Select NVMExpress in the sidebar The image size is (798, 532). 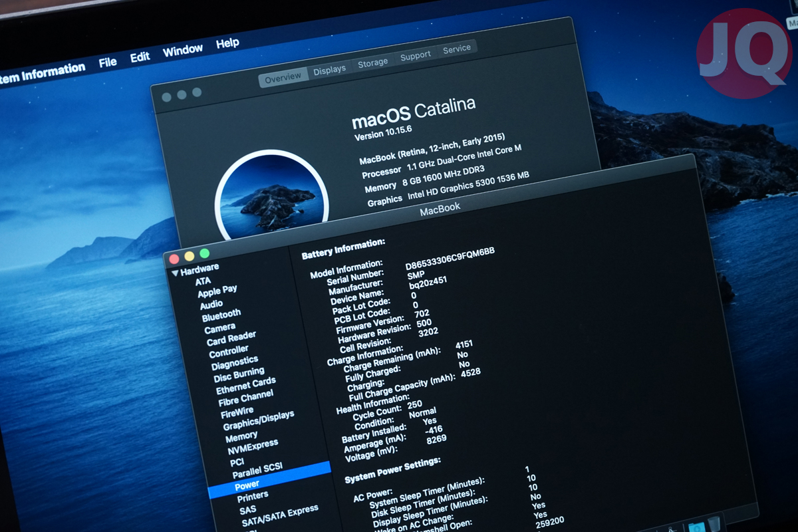click(x=253, y=448)
